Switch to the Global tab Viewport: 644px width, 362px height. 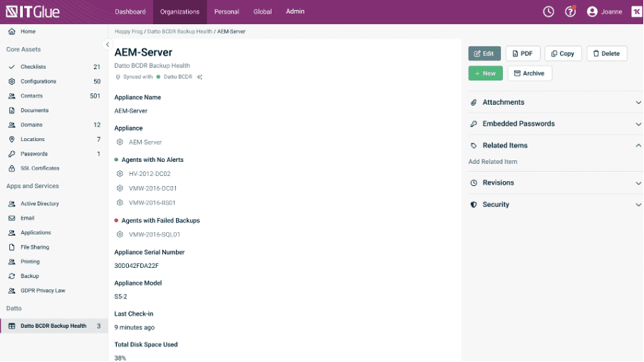click(262, 12)
